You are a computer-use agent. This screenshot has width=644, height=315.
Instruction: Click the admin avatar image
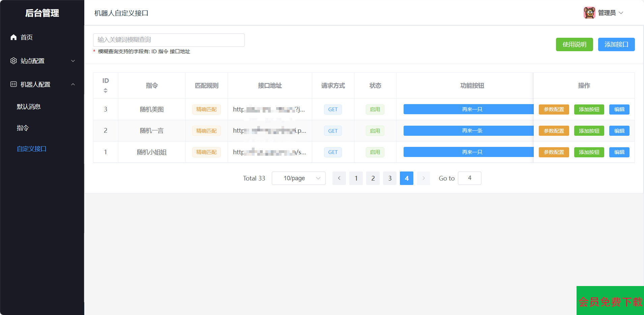pos(589,13)
